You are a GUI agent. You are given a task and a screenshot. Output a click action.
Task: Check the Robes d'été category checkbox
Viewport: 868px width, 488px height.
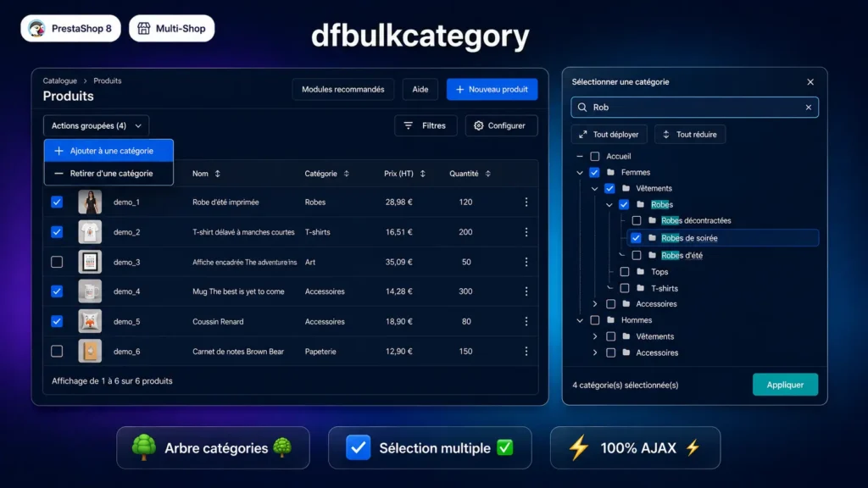coord(637,255)
